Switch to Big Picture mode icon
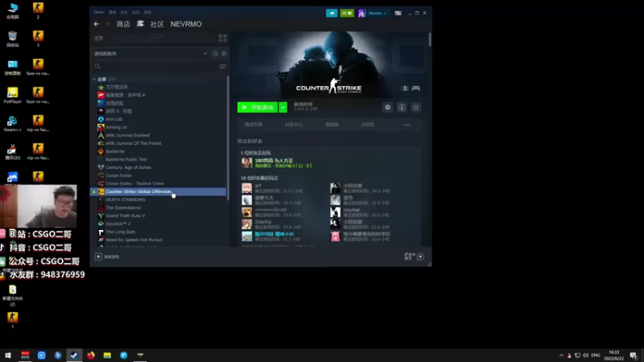This screenshot has height=362, width=644. (398, 13)
